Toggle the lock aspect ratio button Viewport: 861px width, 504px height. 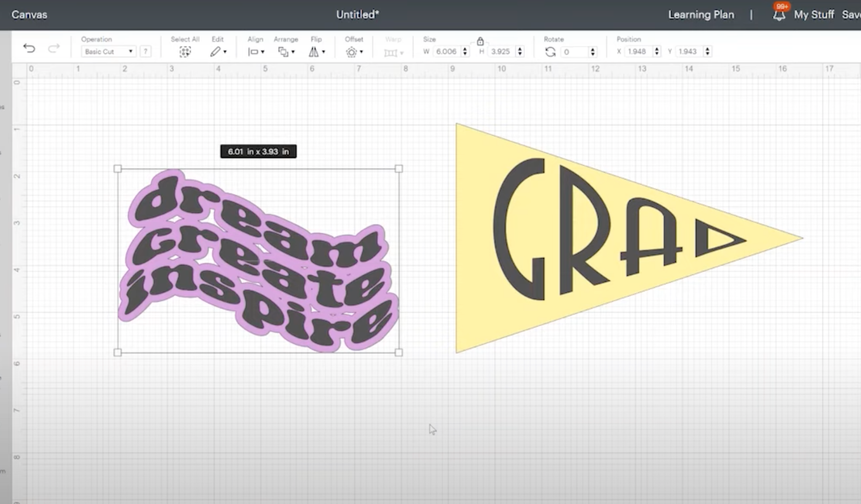tap(481, 41)
